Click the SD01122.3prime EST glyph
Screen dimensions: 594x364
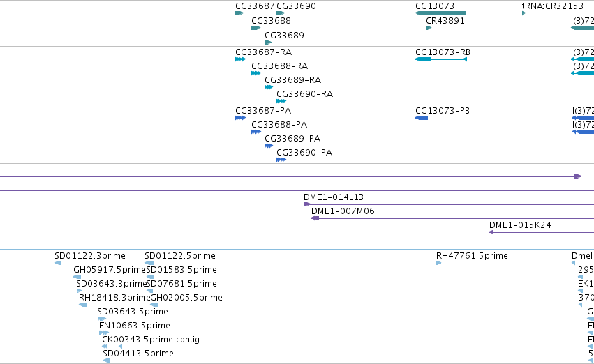tap(59, 263)
